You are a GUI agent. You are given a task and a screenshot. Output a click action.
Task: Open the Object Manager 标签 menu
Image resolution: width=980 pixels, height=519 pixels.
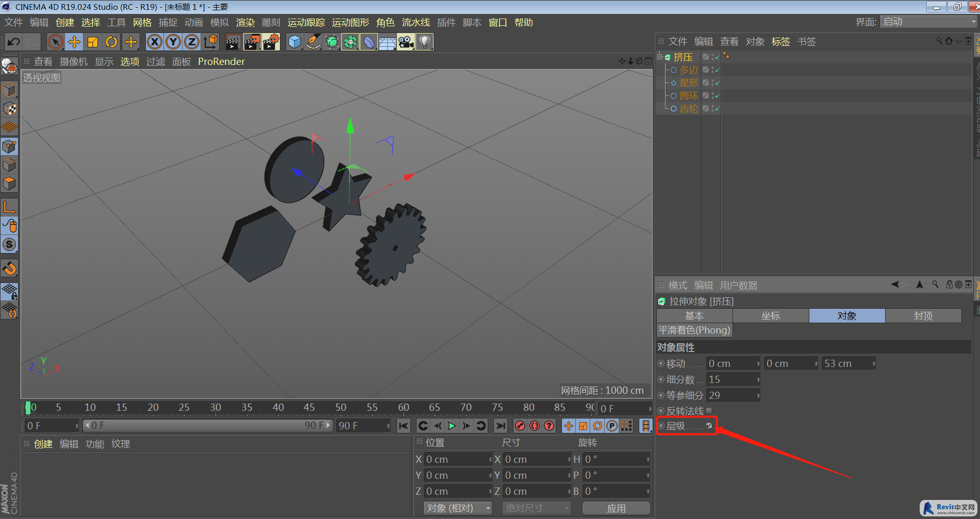(x=780, y=42)
